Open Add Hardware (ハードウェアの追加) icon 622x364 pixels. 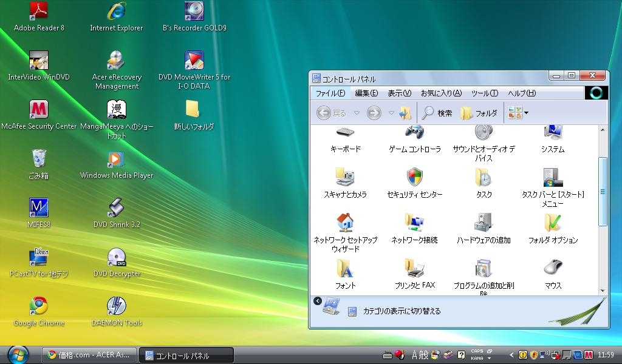(484, 224)
